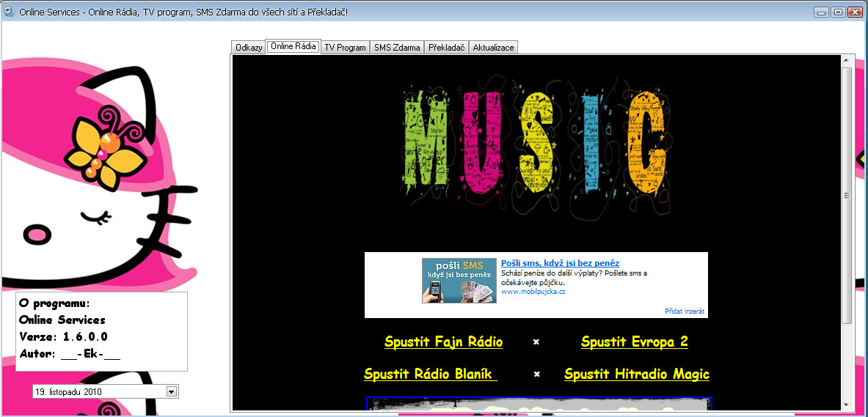This screenshot has height=417, width=868.
Task: Click the pošli SMS ad thumbnail image
Action: 459,281
